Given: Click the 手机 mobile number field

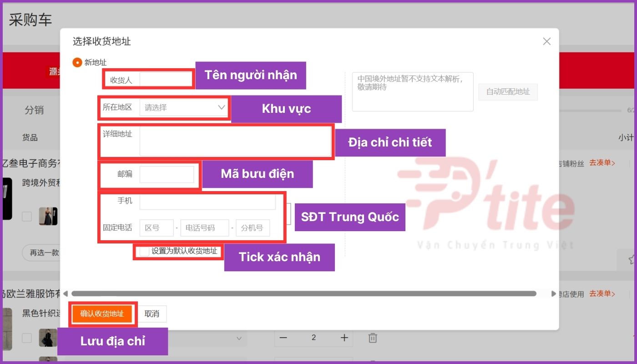Looking at the screenshot, I should pyautogui.click(x=207, y=202).
